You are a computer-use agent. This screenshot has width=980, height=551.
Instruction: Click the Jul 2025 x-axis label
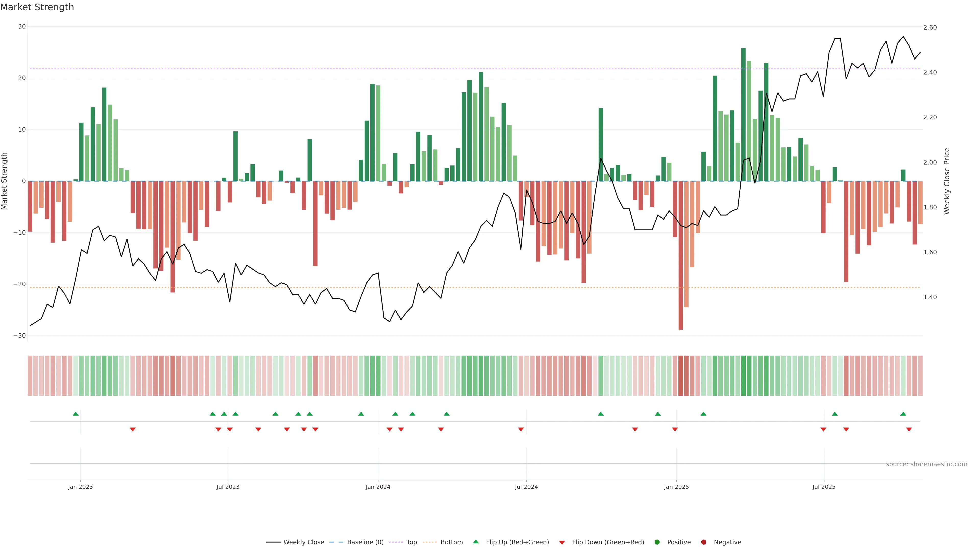tap(824, 487)
